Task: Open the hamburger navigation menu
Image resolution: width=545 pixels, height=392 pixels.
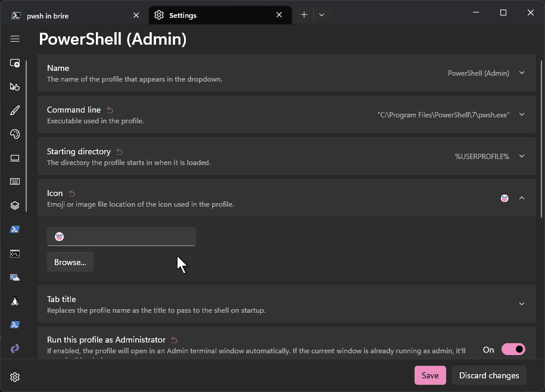Action: [15, 39]
